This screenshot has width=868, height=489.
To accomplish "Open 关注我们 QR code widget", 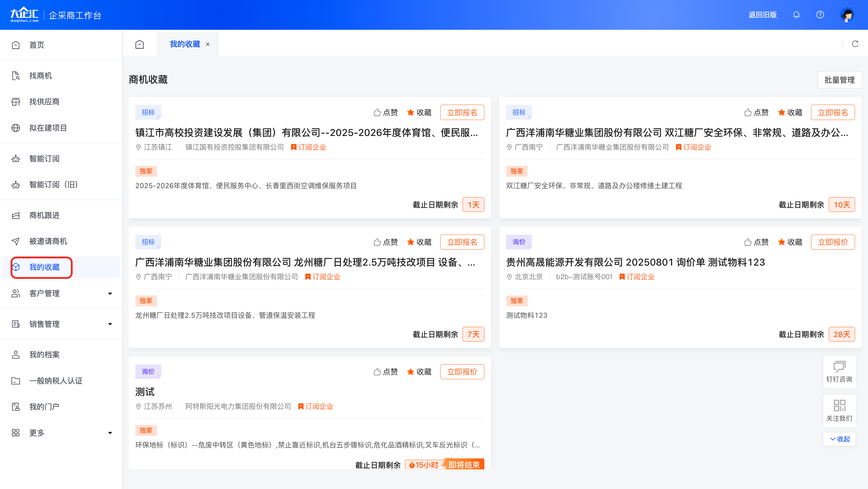I will [839, 411].
